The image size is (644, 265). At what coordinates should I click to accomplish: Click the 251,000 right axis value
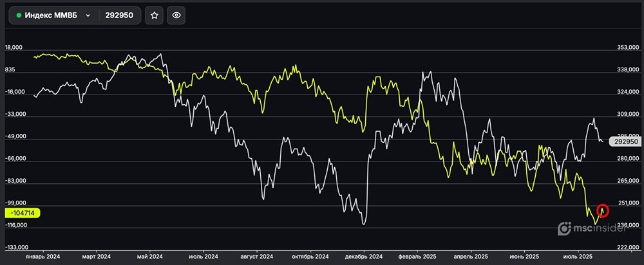click(628, 203)
